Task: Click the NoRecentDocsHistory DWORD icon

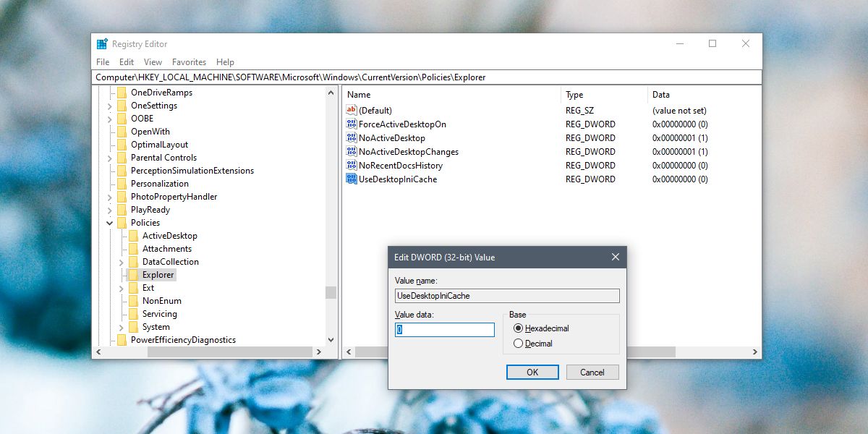Action: pos(352,166)
